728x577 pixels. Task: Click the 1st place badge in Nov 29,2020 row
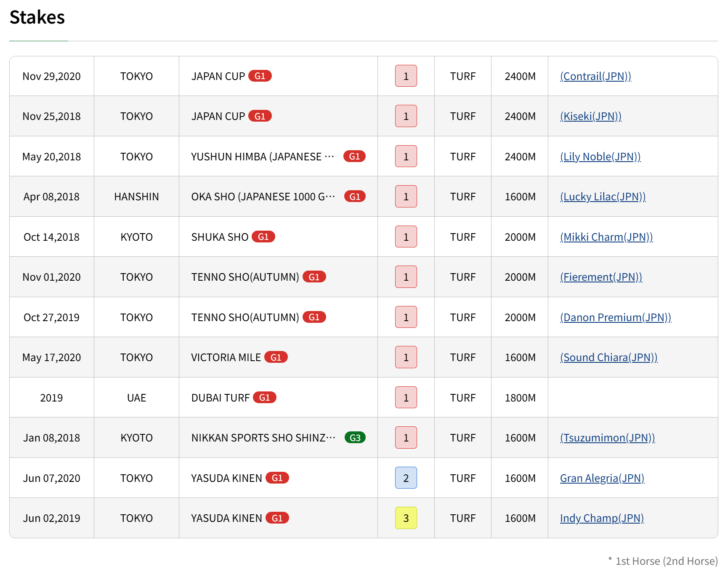coord(406,76)
